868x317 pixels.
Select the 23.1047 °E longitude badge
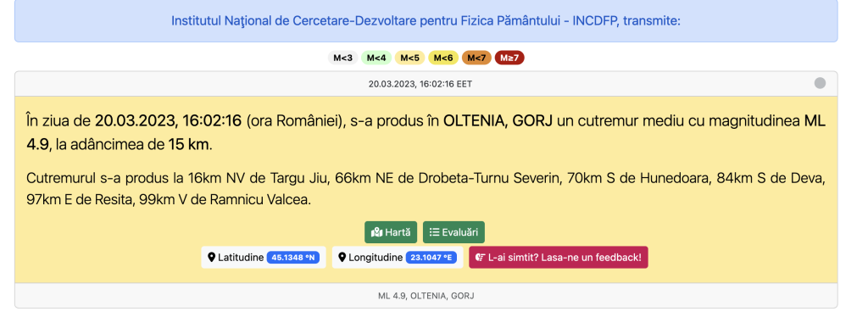point(431,258)
